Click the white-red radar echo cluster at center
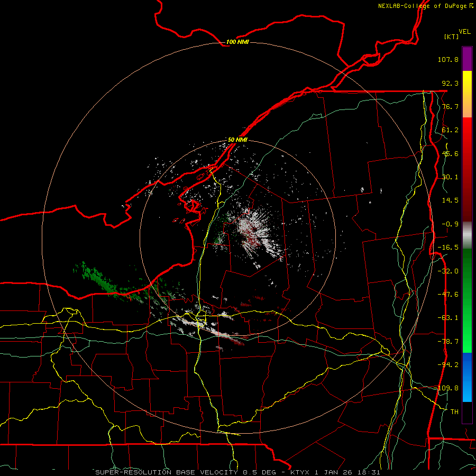The width and height of the screenshot is (476, 476). [253, 232]
